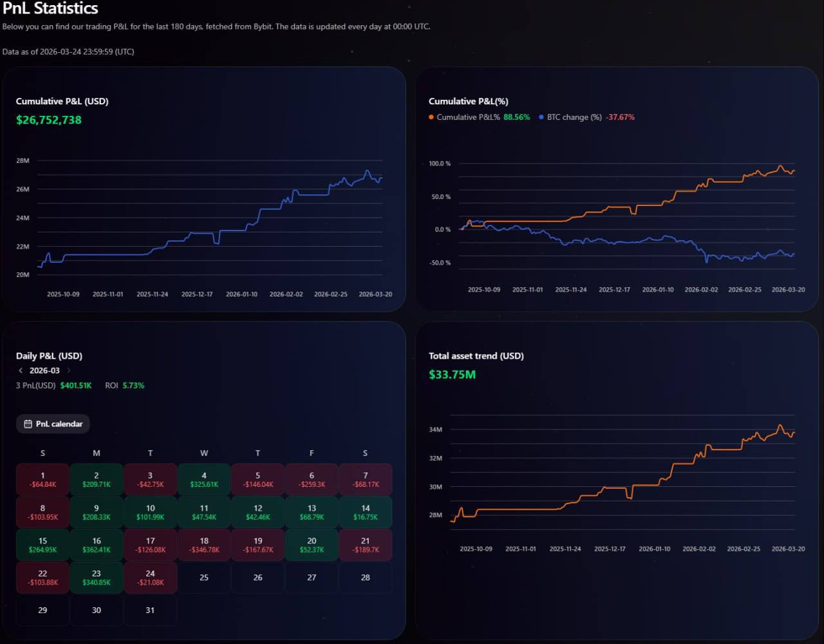Click the Daily P&L (USD) panel title
The width and height of the screenshot is (824, 644).
point(49,355)
